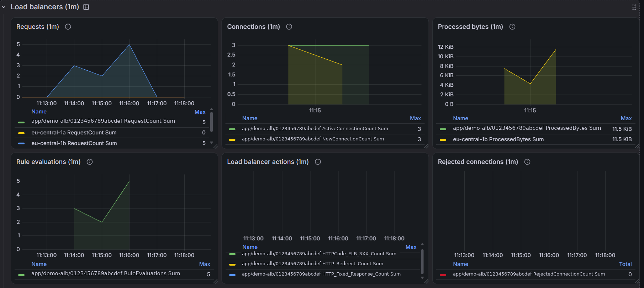Click the Processed bytes (1m) panel title
The width and height of the screenshot is (644, 288).
click(x=470, y=27)
